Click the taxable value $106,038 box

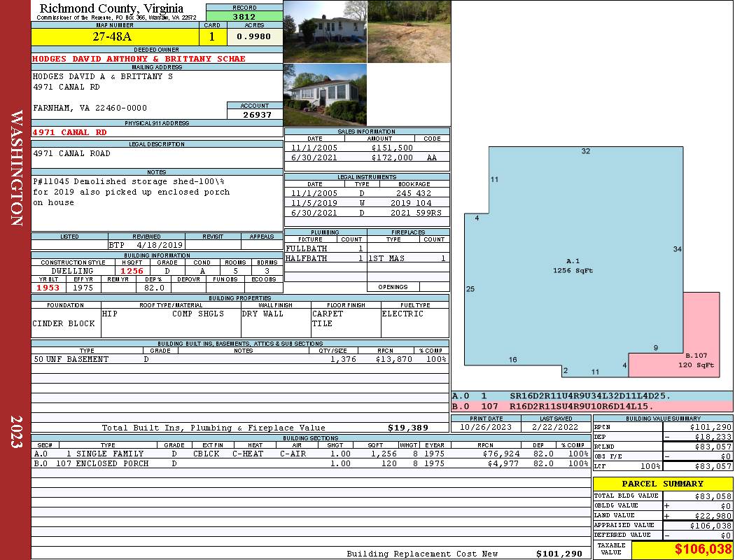pos(682,549)
